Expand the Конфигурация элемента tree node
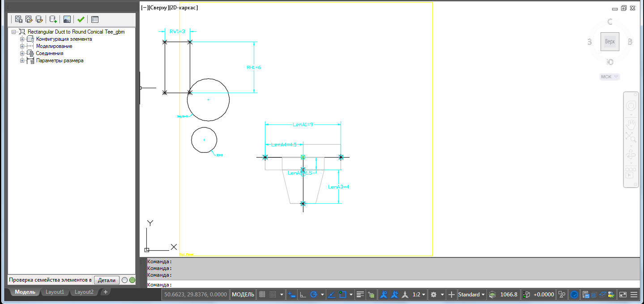 point(22,39)
